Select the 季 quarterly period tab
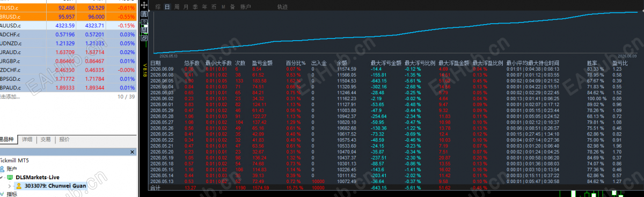Image resolution: width=644 pixels, height=197 pixels. [x=195, y=7]
